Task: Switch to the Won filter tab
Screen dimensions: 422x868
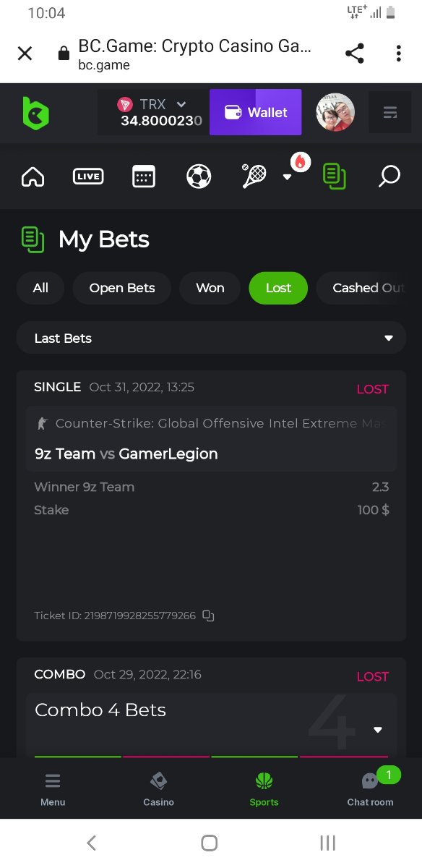Action: pos(210,288)
